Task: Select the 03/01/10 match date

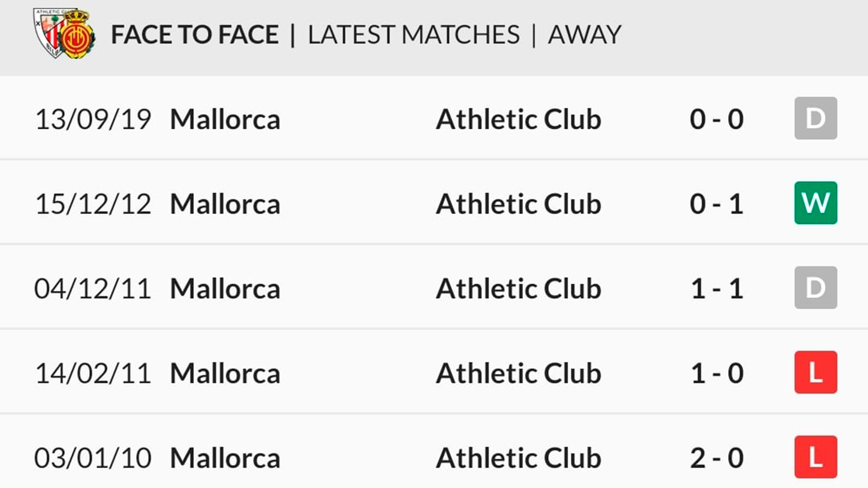Action: (x=93, y=458)
